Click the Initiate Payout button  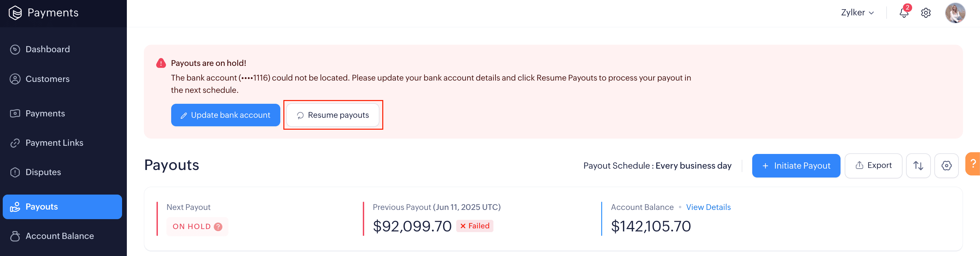[796, 166]
